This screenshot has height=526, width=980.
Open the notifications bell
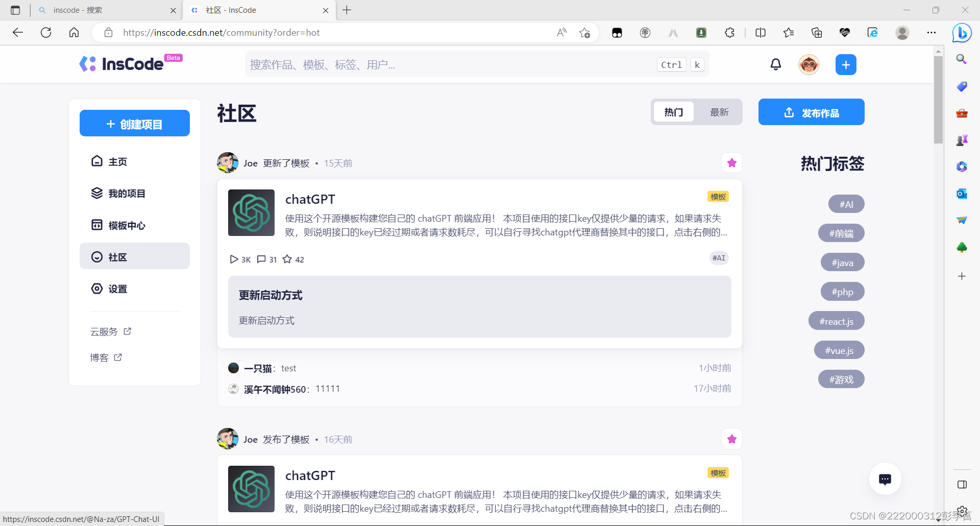pos(775,64)
